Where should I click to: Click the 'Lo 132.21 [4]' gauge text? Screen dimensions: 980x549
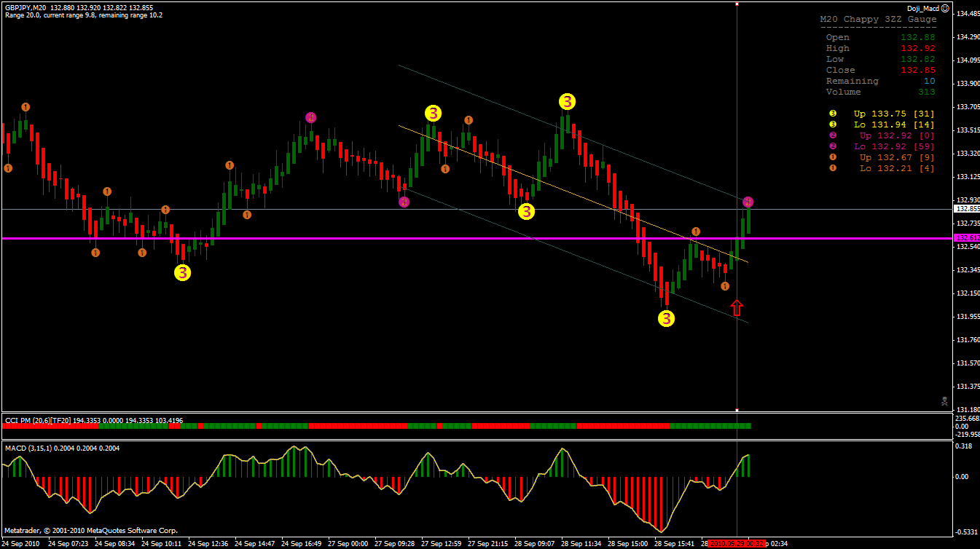click(897, 168)
